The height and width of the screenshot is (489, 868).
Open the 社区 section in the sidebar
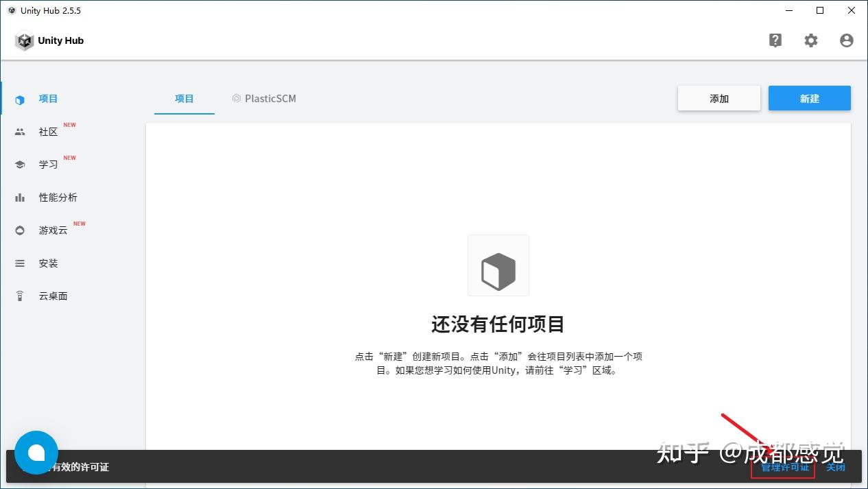48,131
